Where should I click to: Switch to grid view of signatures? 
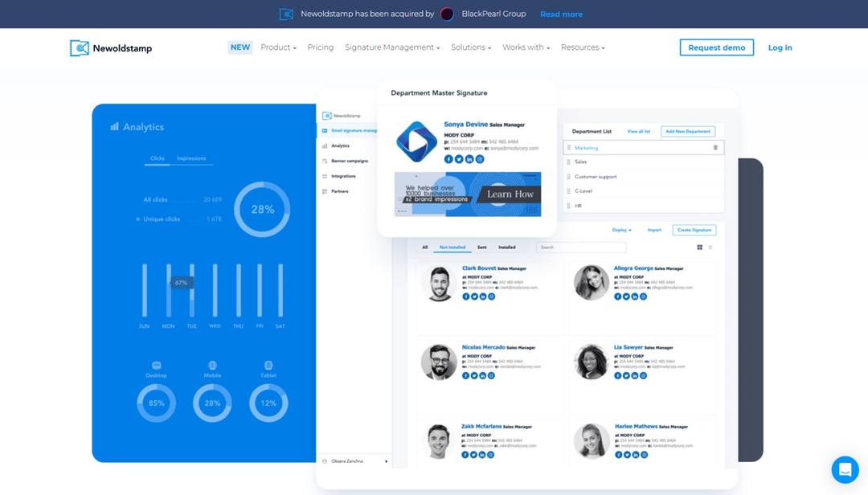[x=700, y=247]
